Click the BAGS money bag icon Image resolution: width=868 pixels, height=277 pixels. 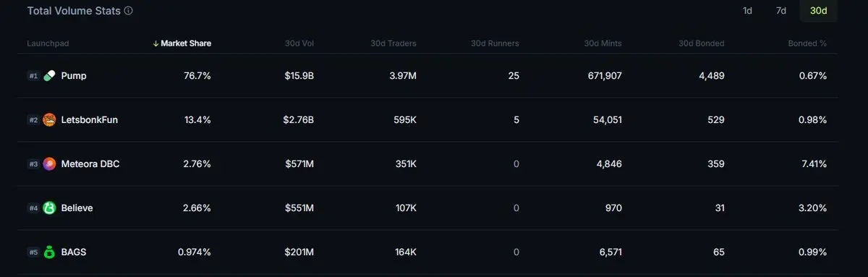point(49,252)
